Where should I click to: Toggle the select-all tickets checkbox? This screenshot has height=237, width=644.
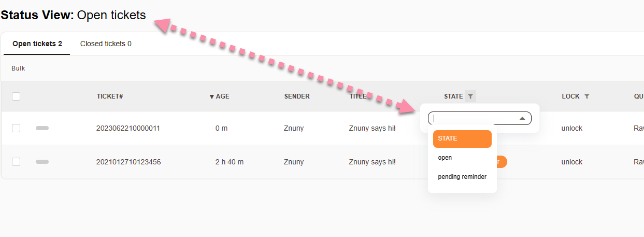point(16,96)
